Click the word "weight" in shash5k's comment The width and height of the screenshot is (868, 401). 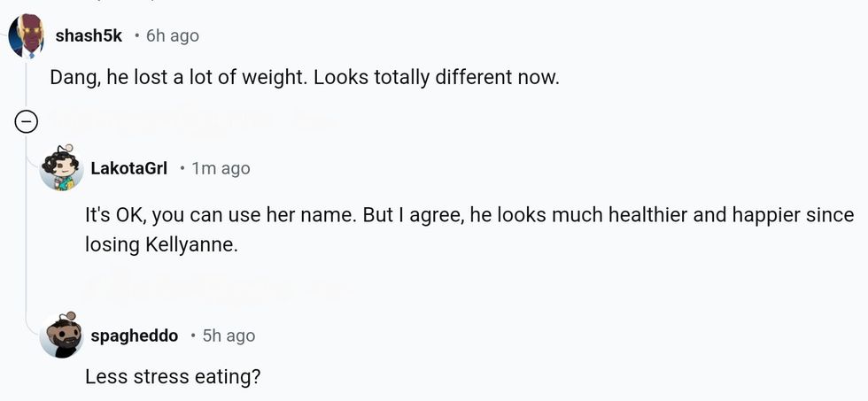(277, 77)
